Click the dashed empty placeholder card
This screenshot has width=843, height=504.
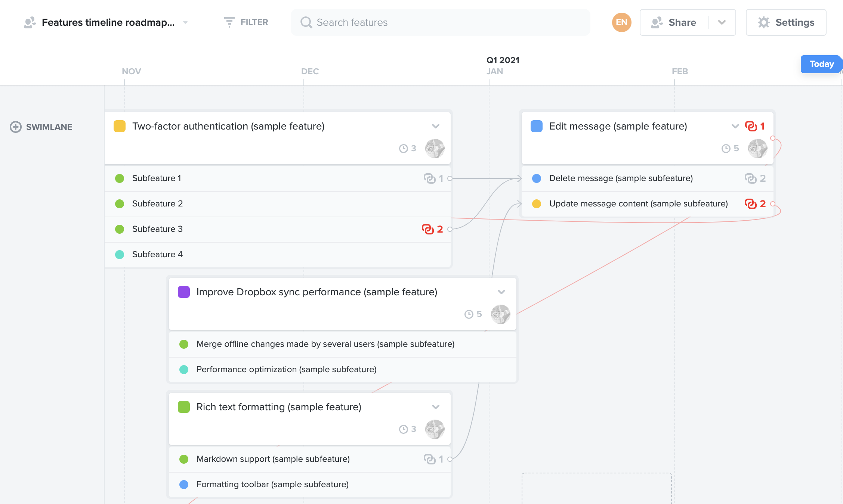tap(597, 488)
